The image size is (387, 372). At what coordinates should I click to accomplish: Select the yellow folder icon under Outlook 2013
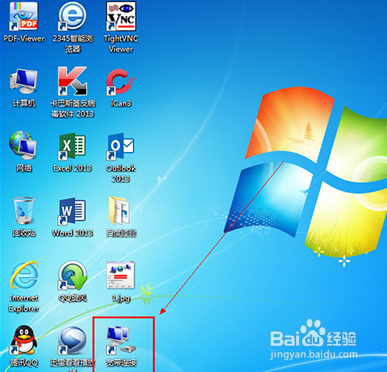tap(121, 217)
